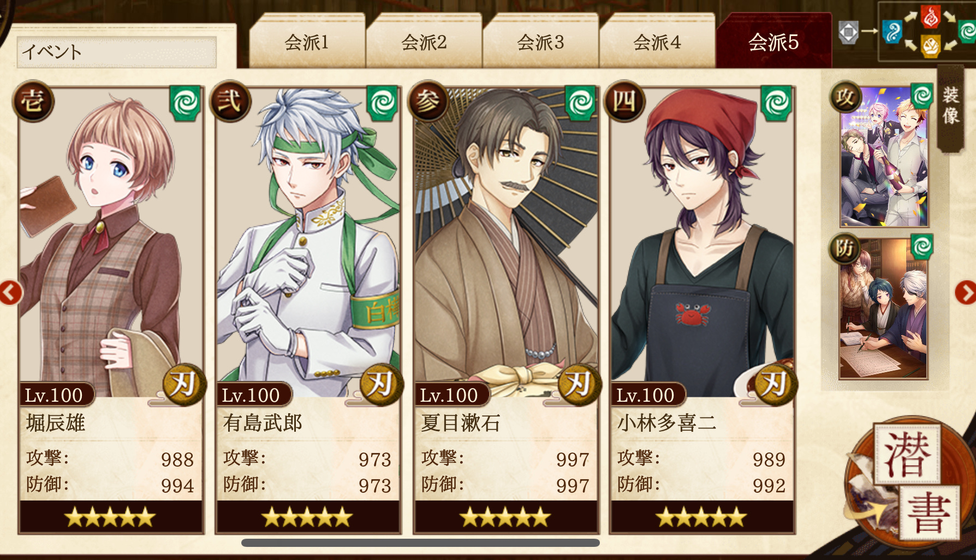The image size is (976, 560).
Task: Click the 壱 slot badge on 堀辰雄's card
Action: 33,101
